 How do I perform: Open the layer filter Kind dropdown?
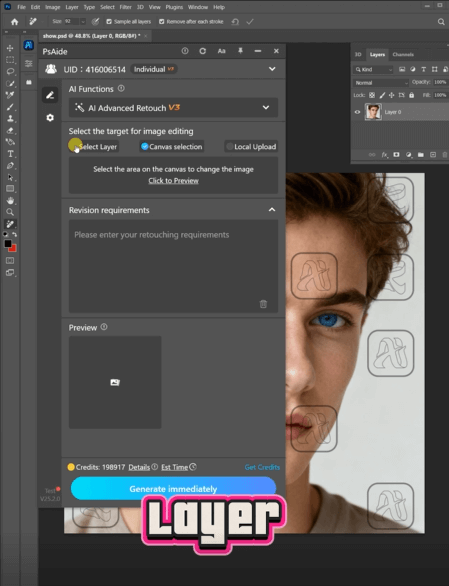click(373, 70)
